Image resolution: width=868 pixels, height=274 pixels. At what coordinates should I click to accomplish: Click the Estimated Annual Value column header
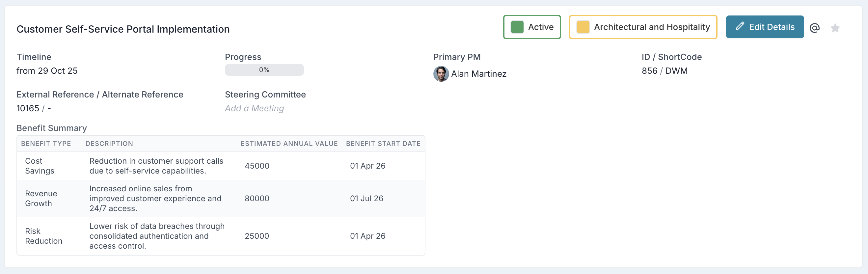[289, 144]
